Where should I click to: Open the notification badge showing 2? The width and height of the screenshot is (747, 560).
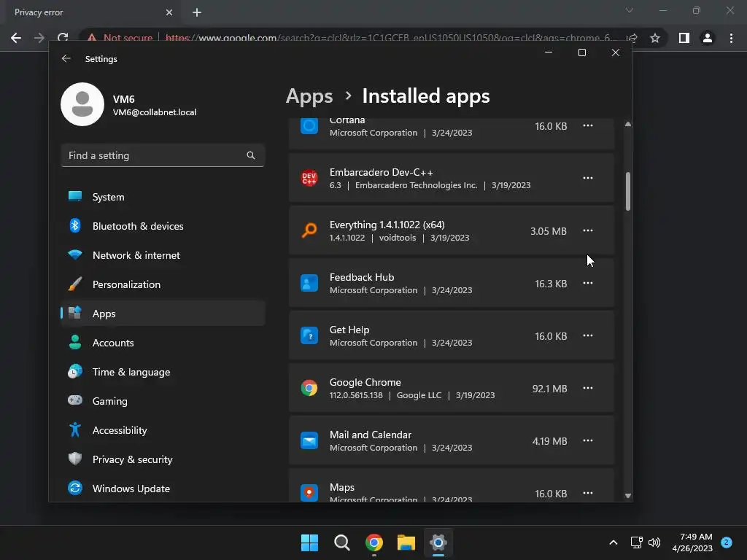(727, 542)
